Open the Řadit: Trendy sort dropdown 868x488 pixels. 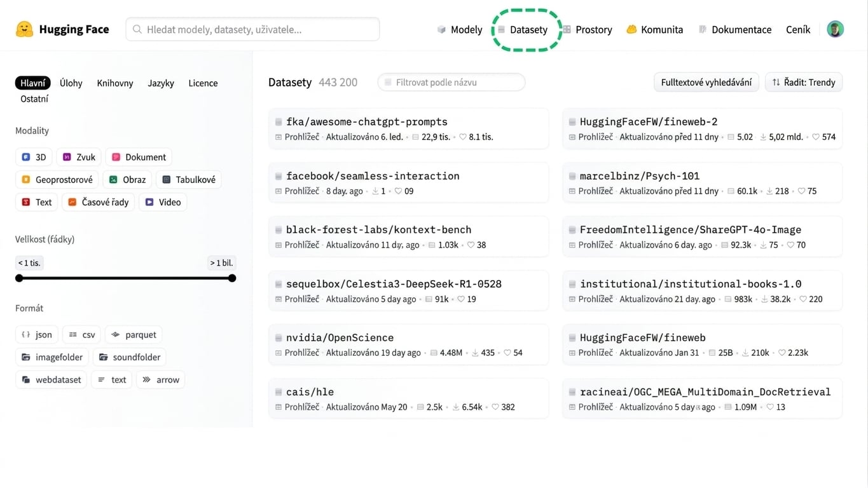click(804, 83)
